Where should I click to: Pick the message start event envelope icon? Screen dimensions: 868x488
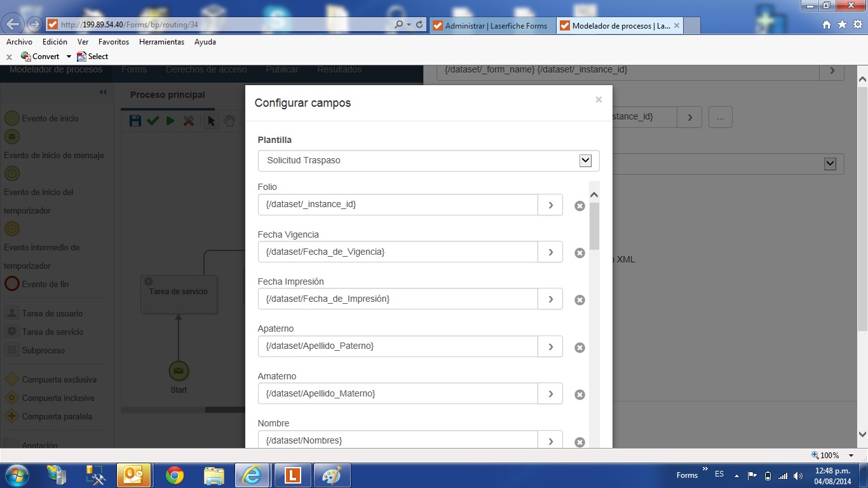12,137
